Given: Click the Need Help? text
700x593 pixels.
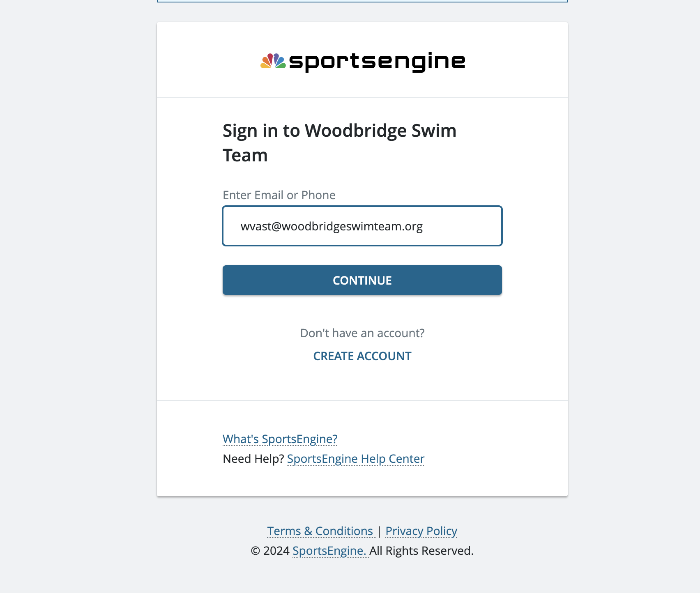Looking at the screenshot, I should click(x=253, y=459).
